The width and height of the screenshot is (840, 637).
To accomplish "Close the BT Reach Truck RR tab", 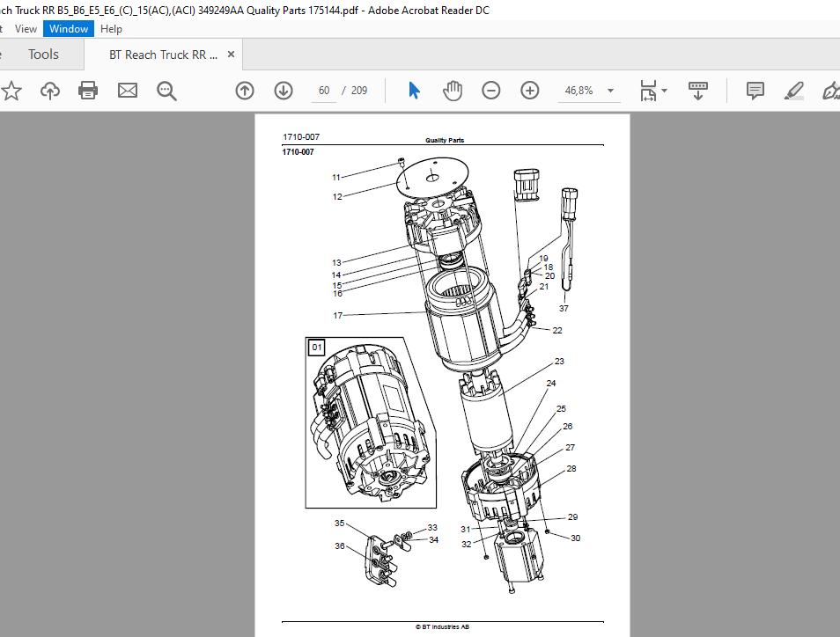I will click(x=231, y=54).
